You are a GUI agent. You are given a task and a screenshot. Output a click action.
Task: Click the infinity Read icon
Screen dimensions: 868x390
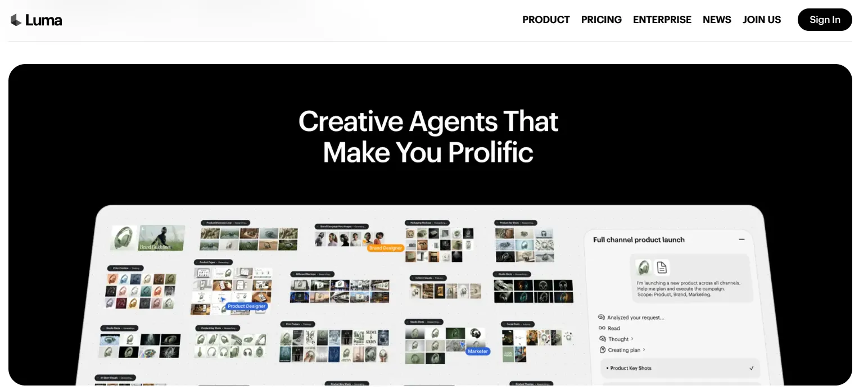[x=602, y=328]
